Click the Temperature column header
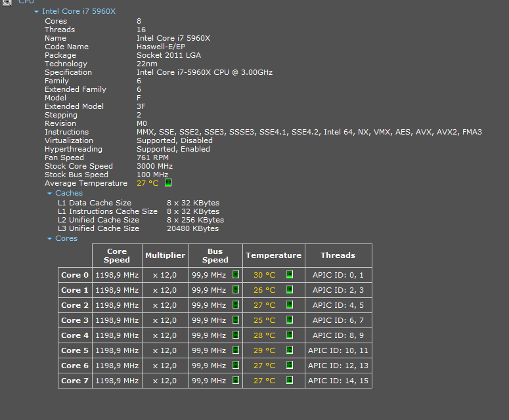509x420 pixels. point(274,255)
